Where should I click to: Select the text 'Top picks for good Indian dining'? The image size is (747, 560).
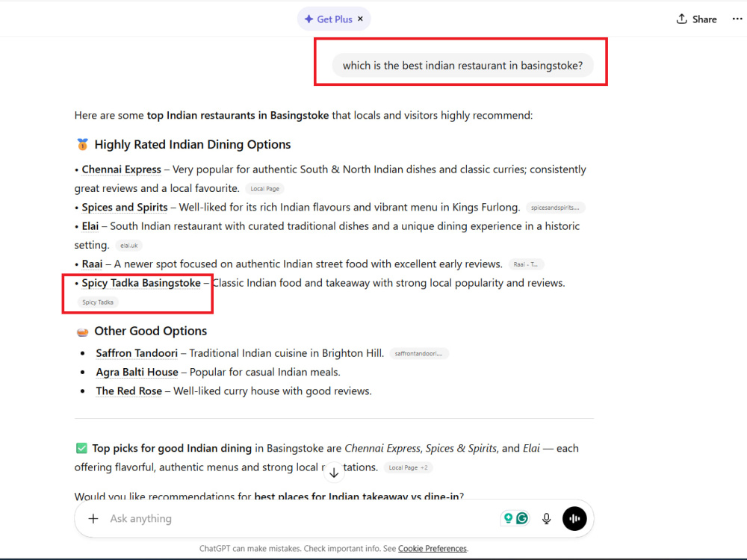(172, 449)
